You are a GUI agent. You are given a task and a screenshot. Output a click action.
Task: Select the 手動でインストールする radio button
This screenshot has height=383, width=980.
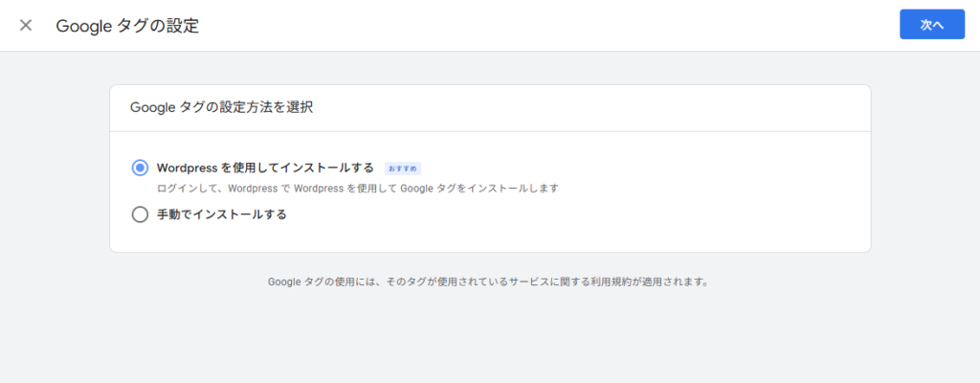point(140,214)
